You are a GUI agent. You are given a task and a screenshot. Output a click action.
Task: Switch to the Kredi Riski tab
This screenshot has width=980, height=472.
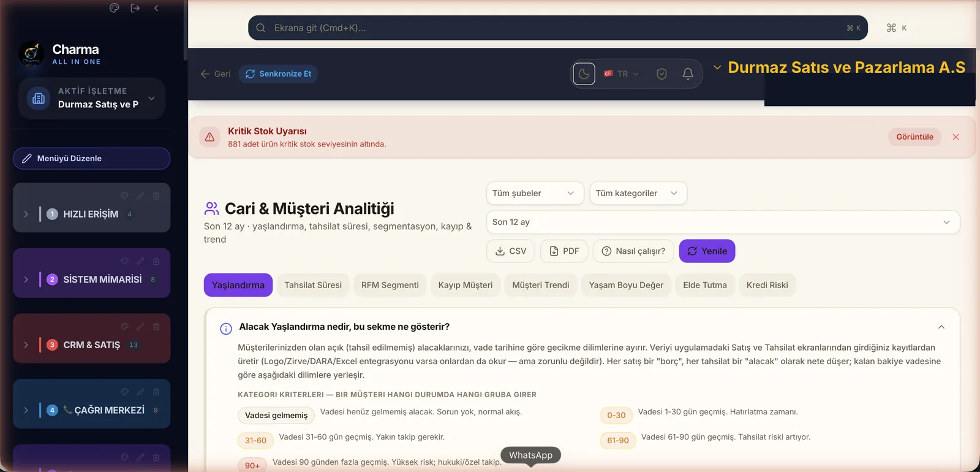tap(767, 285)
